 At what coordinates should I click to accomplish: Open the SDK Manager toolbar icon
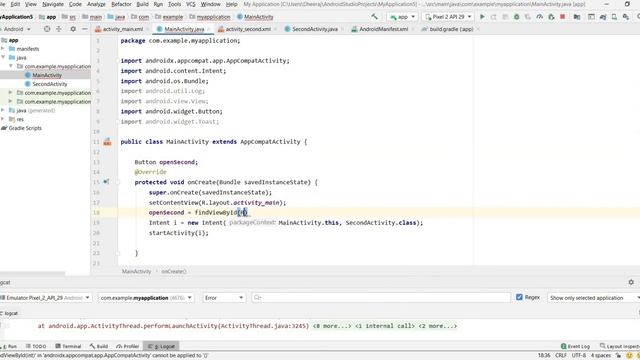coord(626,17)
